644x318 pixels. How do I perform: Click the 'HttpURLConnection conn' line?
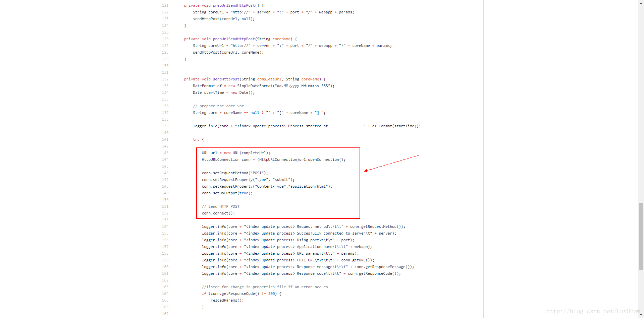click(273, 160)
